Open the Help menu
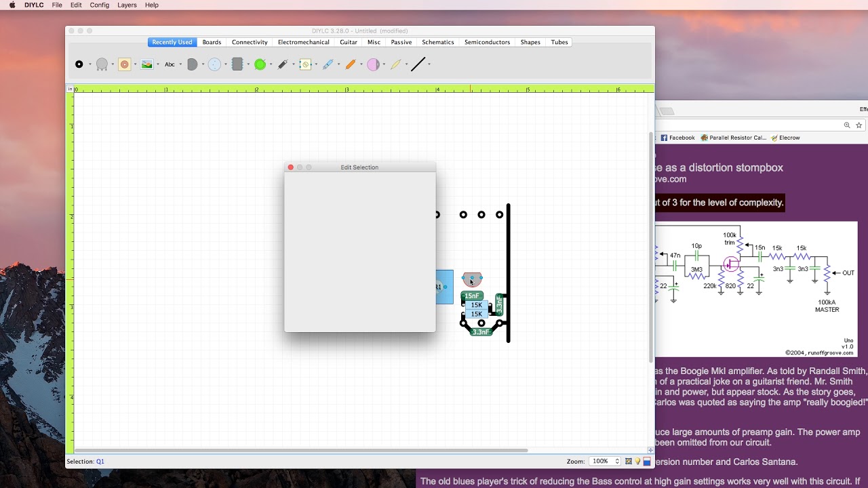The width and height of the screenshot is (868, 488). pyautogui.click(x=152, y=5)
